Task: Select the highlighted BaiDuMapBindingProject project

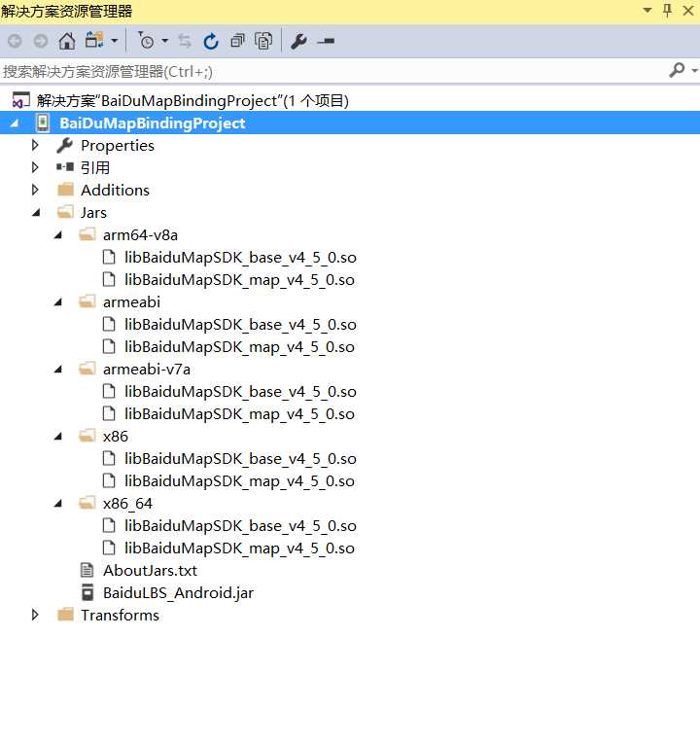Action: click(x=152, y=124)
